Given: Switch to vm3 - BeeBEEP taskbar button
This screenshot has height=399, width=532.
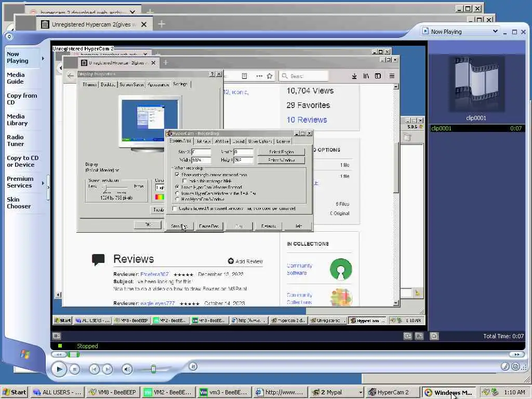Looking at the screenshot, I should [x=224, y=392].
